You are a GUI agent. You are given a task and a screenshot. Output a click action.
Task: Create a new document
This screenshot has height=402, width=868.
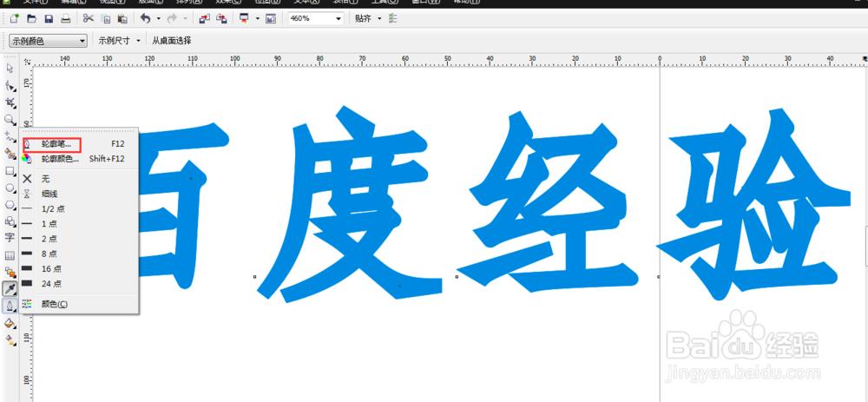(x=15, y=19)
